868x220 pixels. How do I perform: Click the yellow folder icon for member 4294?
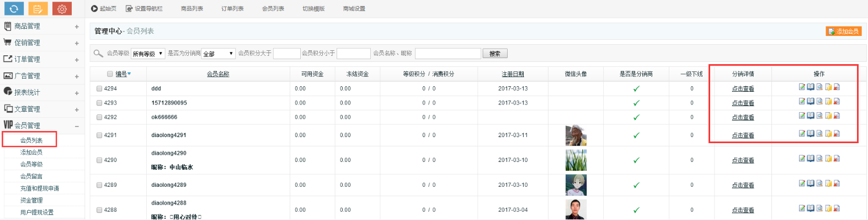pos(828,87)
